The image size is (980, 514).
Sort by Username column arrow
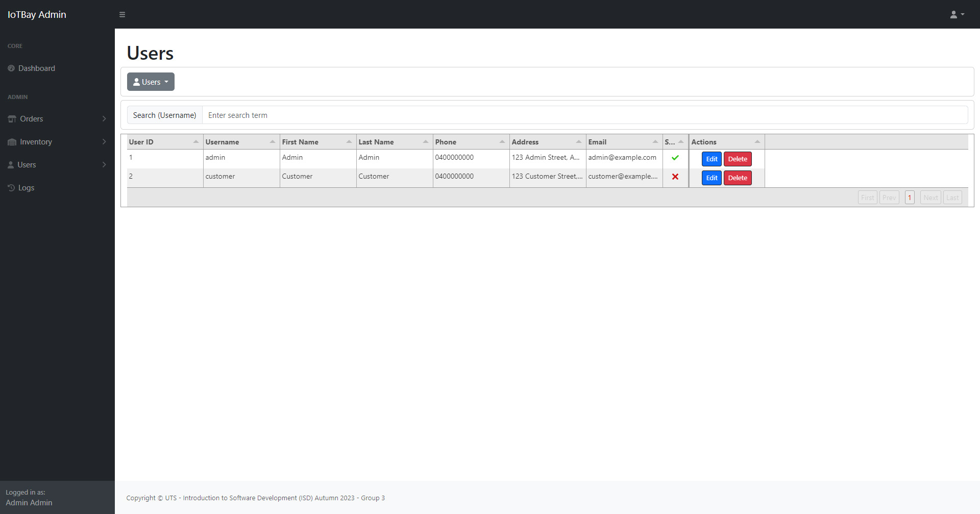click(273, 142)
